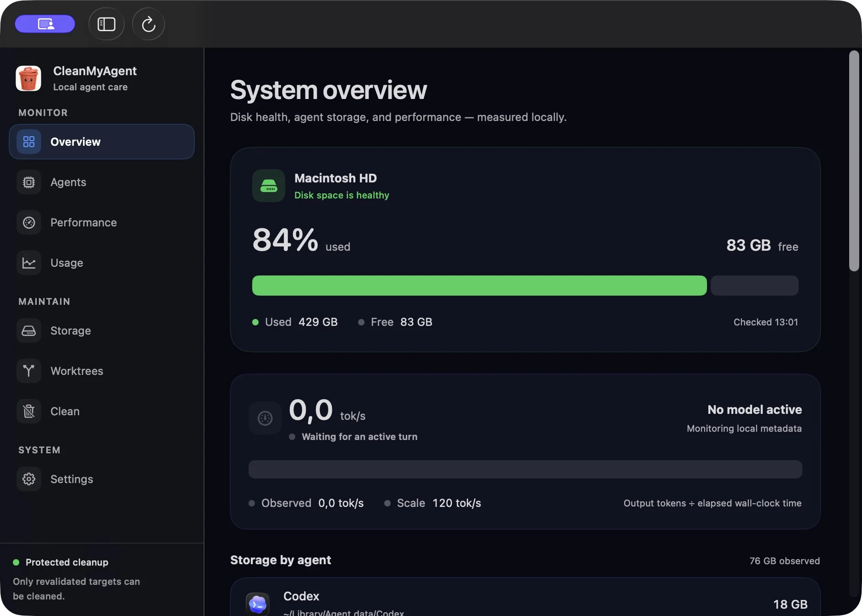Click the Performance gauge icon

[x=29, y=222]
